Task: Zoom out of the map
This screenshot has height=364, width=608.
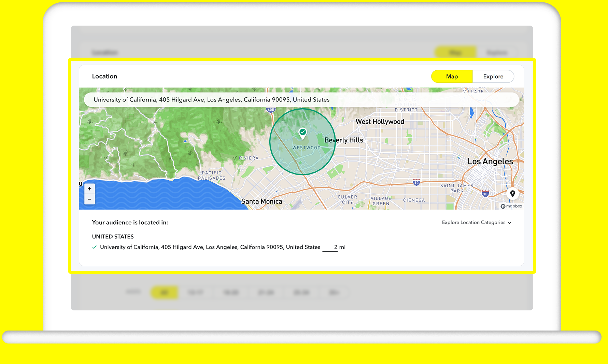Action: click(89, 199)
